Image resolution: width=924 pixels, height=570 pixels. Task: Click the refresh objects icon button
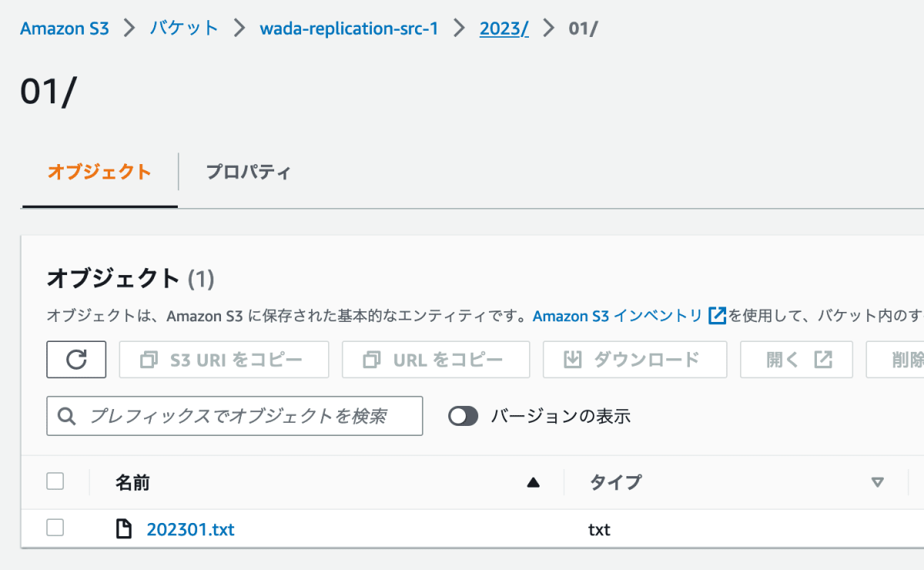click(76, 360)
